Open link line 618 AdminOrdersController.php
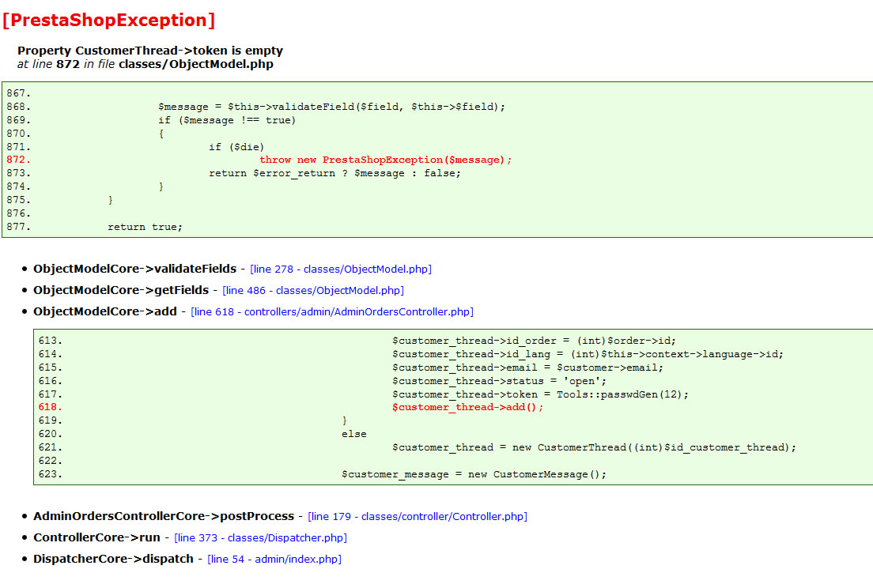Viewport: 873px width, 588px height. point(332,312)
